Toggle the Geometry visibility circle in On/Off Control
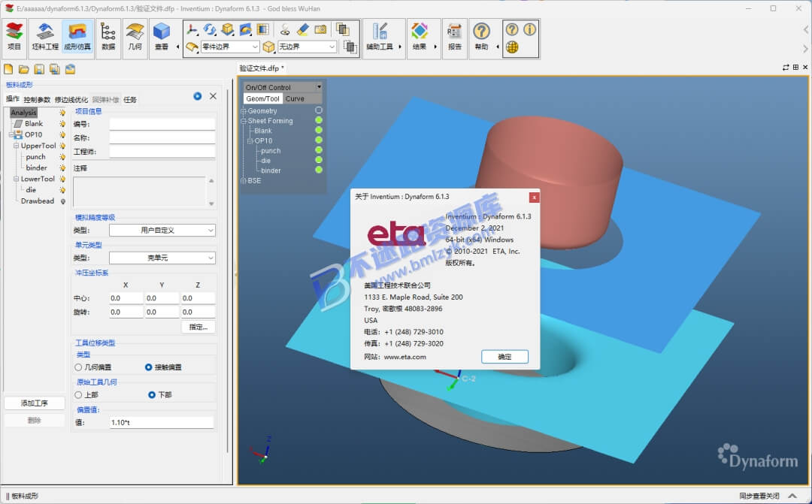812x504 pixels. 319,110
